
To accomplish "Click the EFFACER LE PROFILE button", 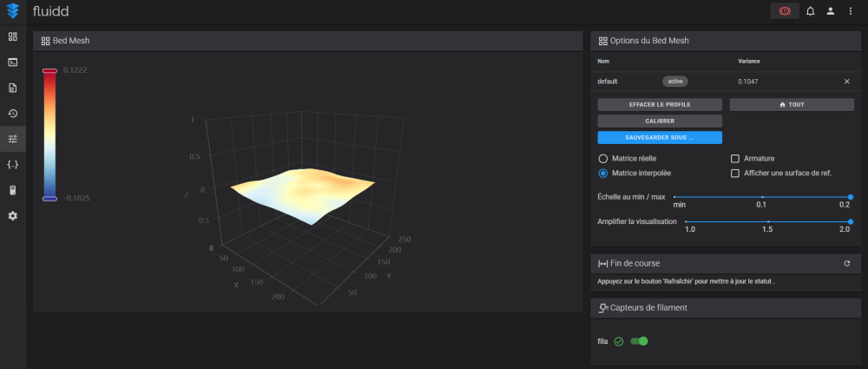I will (x=660, y=105).
